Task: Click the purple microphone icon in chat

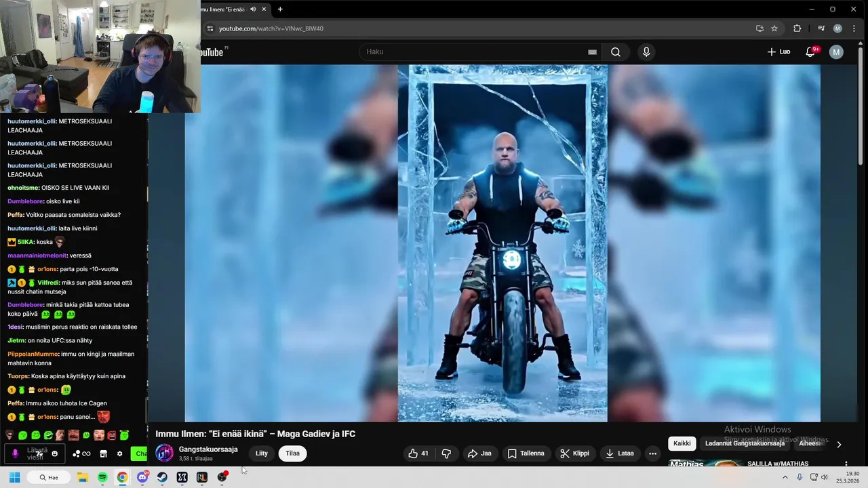Action: point(15,453)
